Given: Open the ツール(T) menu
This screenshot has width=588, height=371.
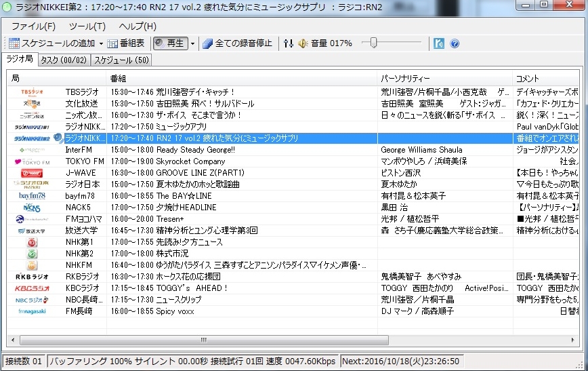Looking at the screenshot, I should (87, 26).
